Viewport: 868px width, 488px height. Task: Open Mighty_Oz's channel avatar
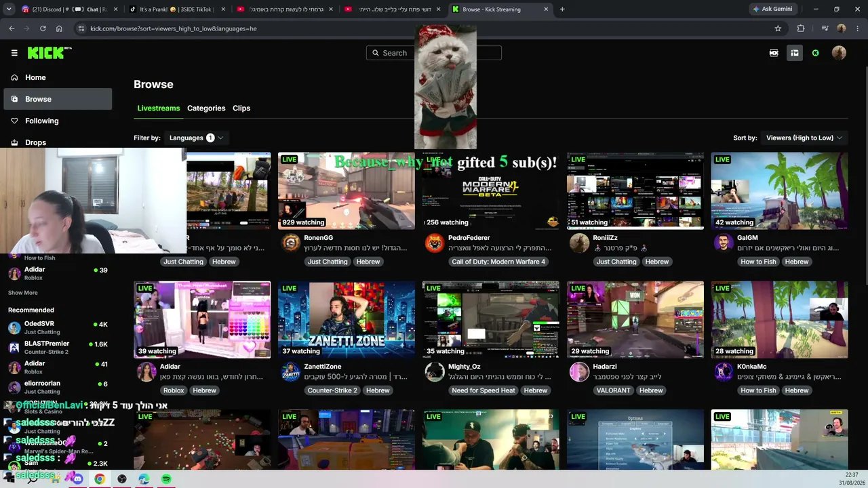point(434,371)
